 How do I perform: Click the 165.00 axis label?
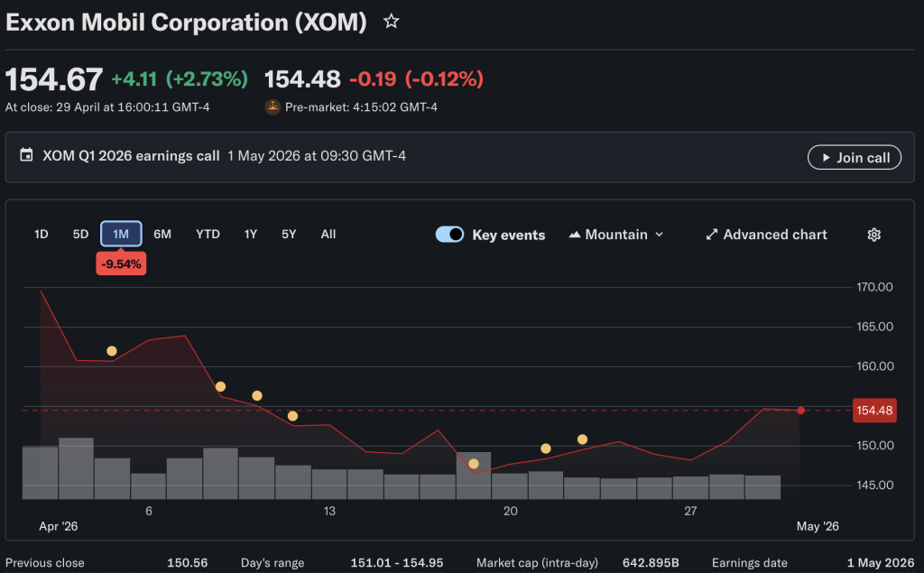point(874,327)
